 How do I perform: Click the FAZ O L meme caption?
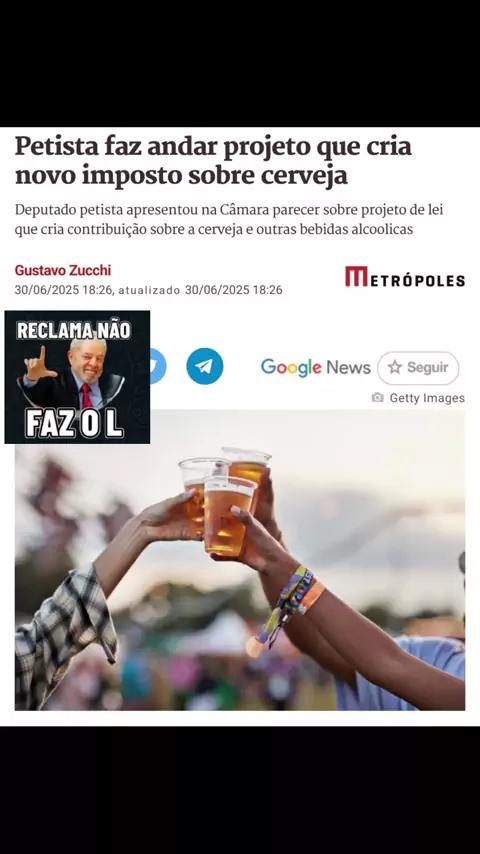(x=75, y=426)
